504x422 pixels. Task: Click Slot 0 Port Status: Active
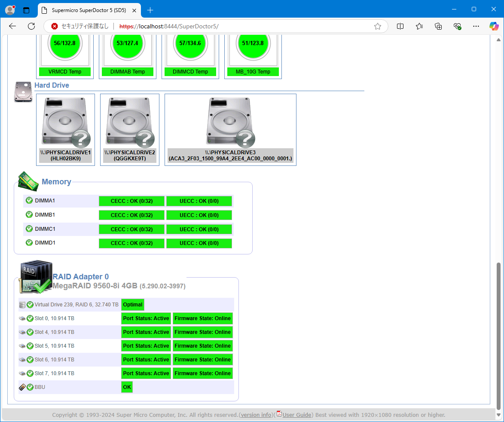pos(146,318)
